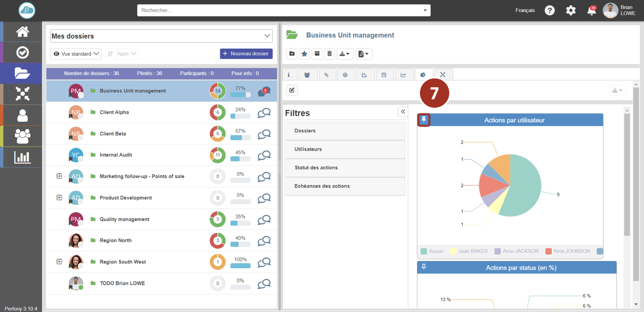Image resolution: width=644 pixels, height=312 pixels.
Task: Open Vue standard view dropdown
Action: 76,54
